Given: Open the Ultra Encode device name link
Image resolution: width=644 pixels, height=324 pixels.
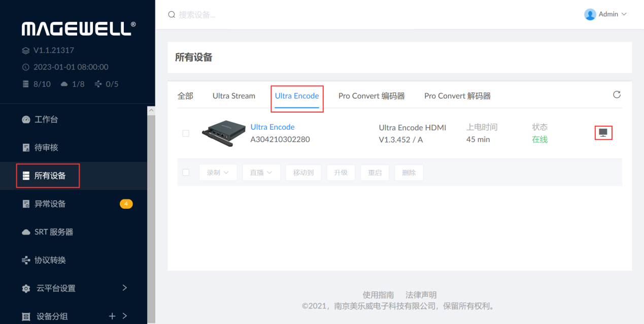Looking at the screenshot, I should click(x=273, y=127).
